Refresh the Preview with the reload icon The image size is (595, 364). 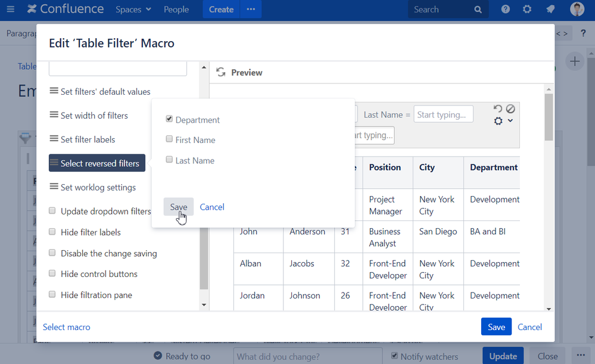click(221, 72)
